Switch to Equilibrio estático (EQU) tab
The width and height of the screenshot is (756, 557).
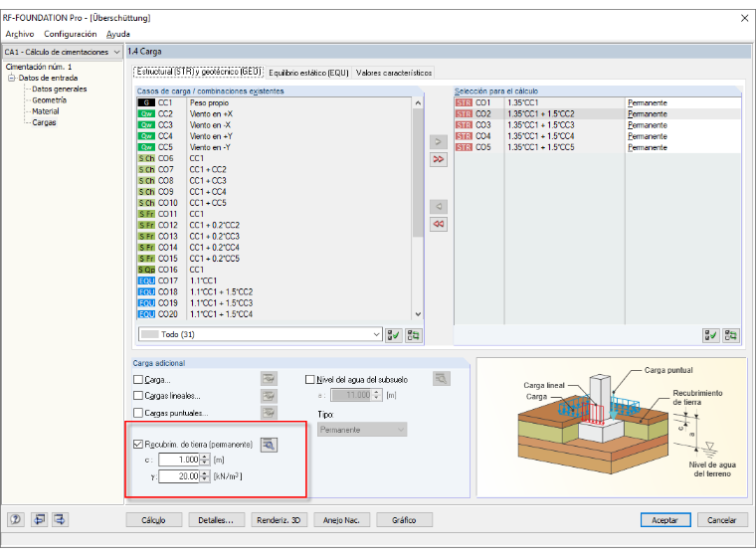click(308, 73)
